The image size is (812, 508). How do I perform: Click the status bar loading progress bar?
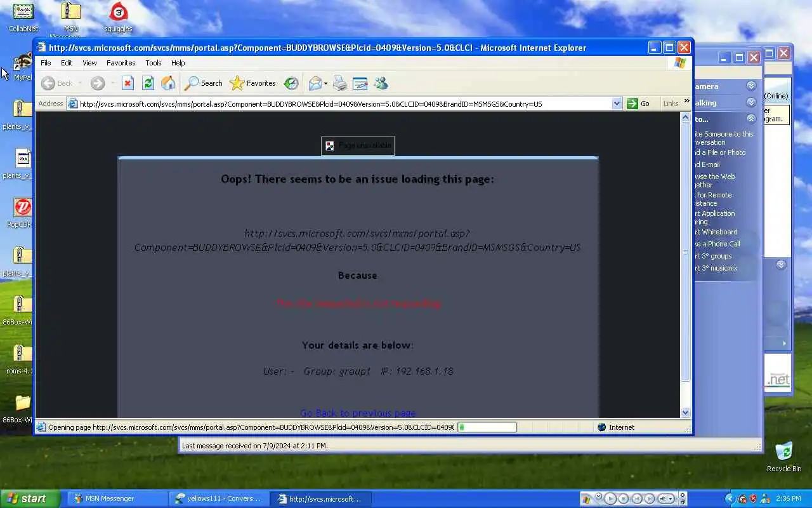(487, 427)
